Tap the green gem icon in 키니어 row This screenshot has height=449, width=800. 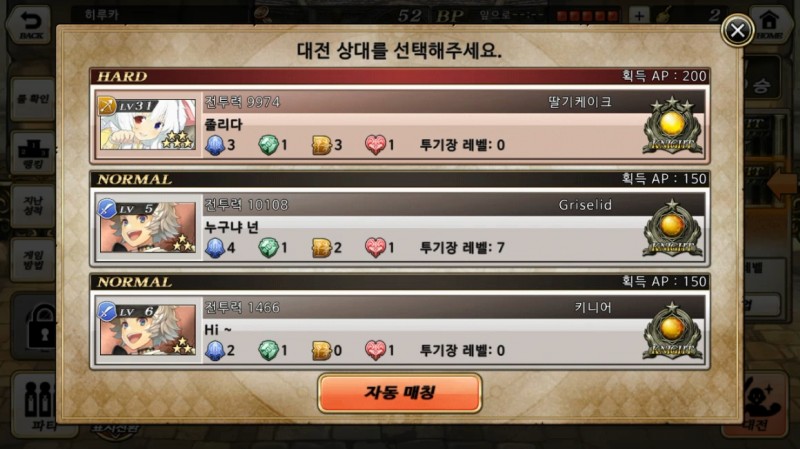pos(268,351)
